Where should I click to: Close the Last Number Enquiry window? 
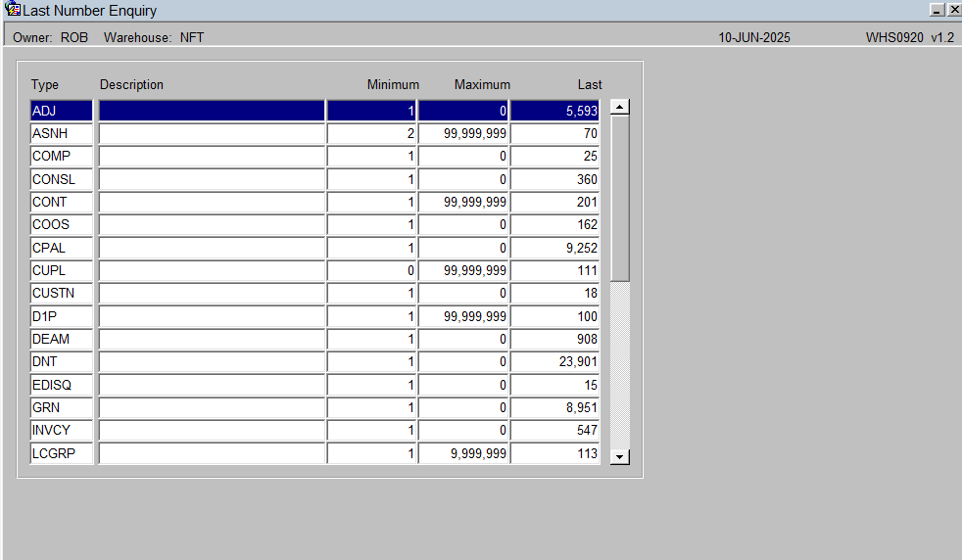click(x=954, y=10)
